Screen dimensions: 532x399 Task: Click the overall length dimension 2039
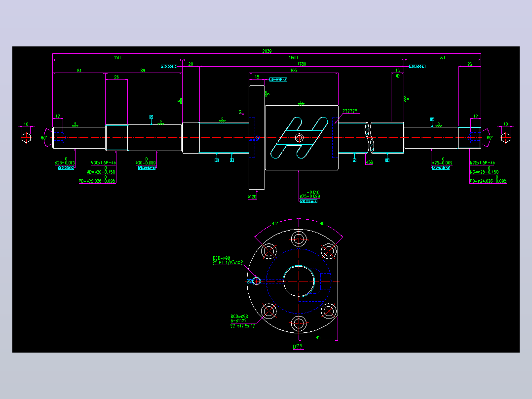266,51
